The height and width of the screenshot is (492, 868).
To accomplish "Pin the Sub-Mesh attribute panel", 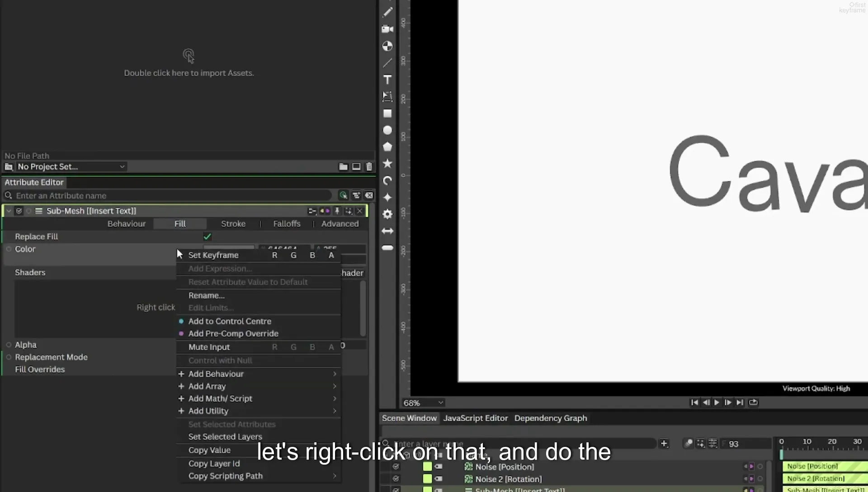I will click(337, 211).
